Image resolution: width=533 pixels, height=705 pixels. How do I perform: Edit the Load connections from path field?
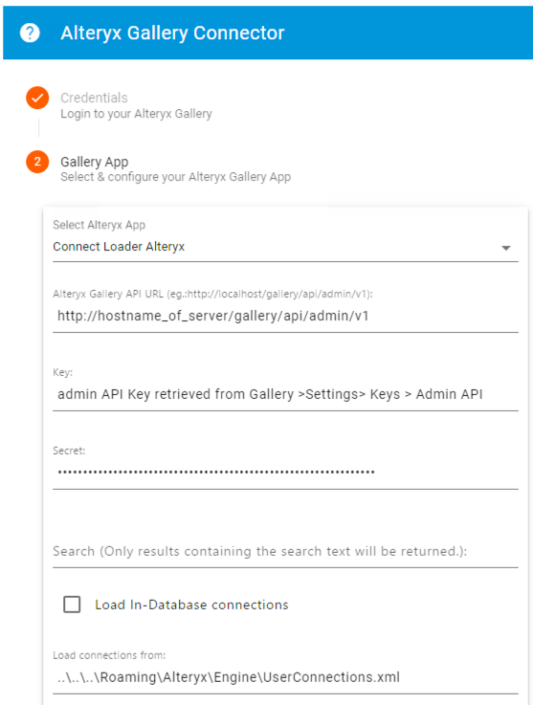285,677
